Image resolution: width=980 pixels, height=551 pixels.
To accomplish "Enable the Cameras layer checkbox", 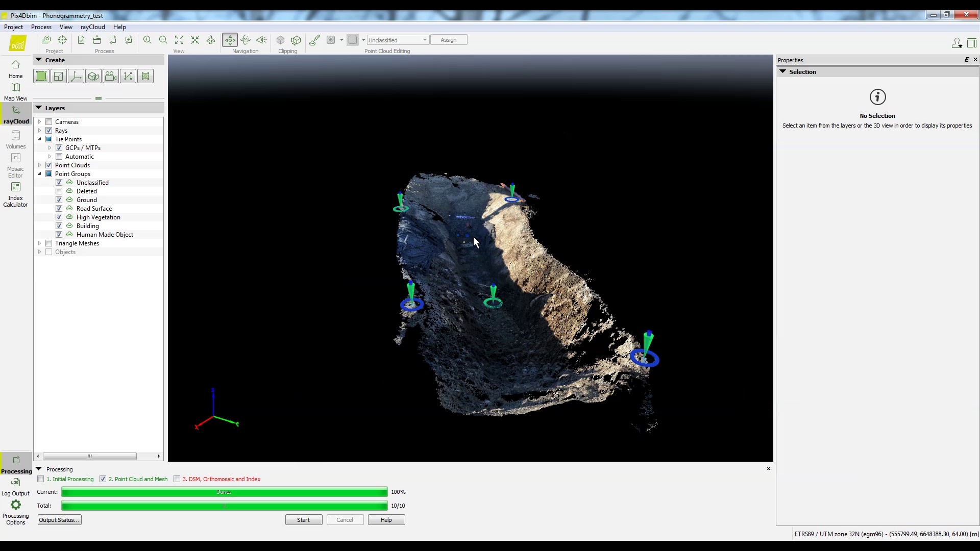I will (49, 122).
